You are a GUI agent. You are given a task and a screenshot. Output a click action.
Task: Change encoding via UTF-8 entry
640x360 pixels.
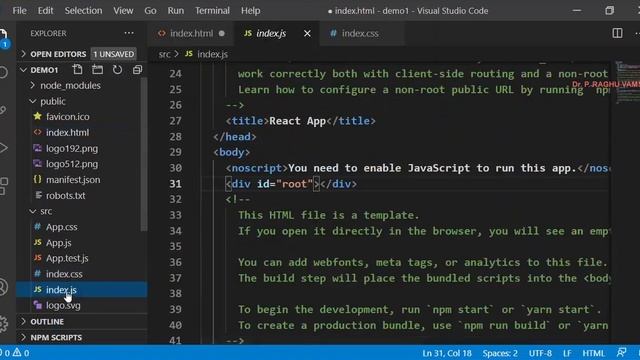540,353
